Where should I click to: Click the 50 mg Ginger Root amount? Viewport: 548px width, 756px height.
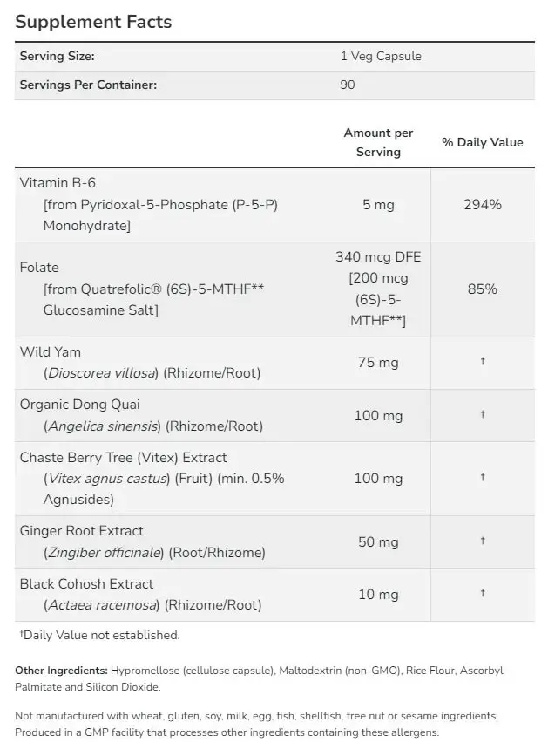[378, 541]
